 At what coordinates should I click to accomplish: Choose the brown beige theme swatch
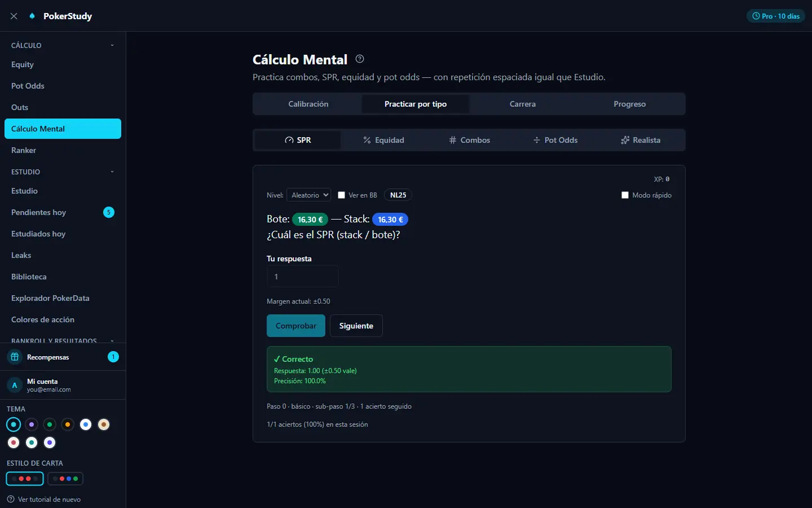(x=104, y=424)
